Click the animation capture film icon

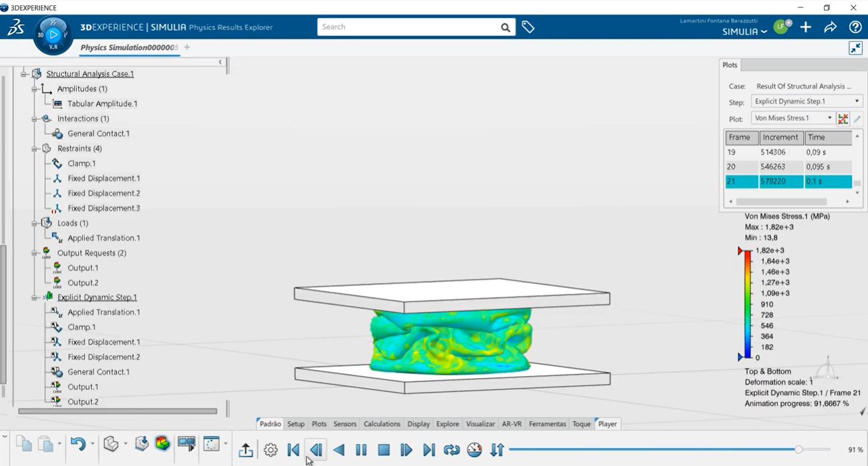pyautogui.click(x=186, y=444)
